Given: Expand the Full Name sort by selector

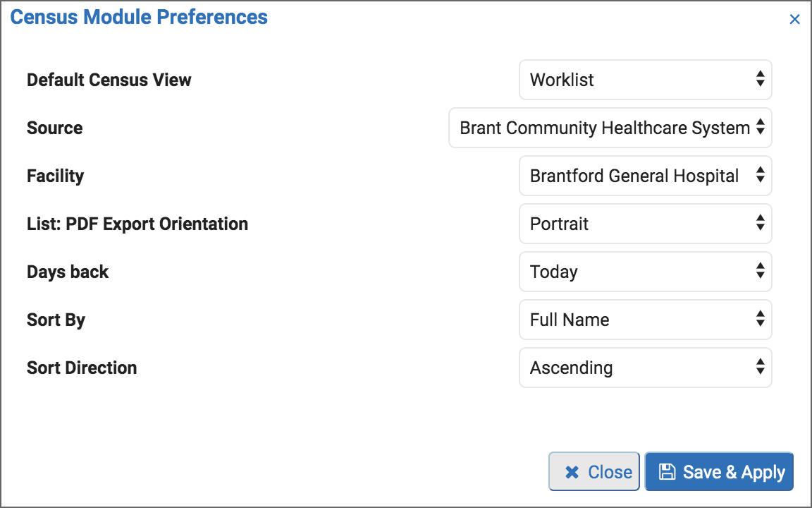Looking at the screenshot, I should 645,320.
